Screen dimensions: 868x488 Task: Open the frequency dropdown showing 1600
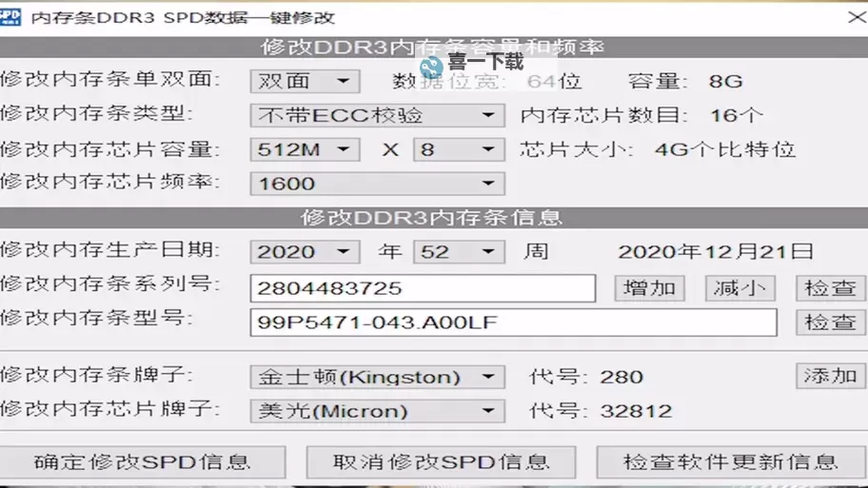[x=377, y=184]
